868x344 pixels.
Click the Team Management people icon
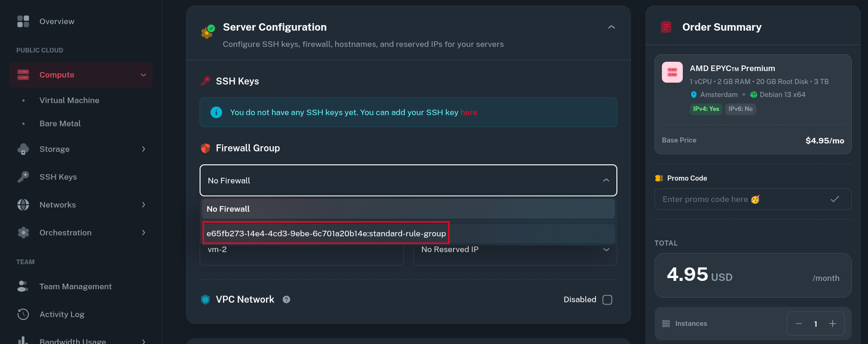(23, 286)
